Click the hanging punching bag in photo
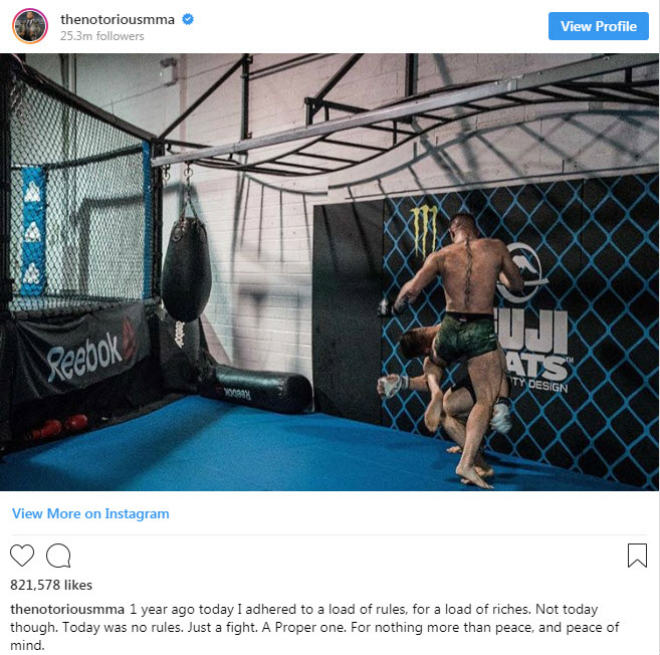 point(186,269)
